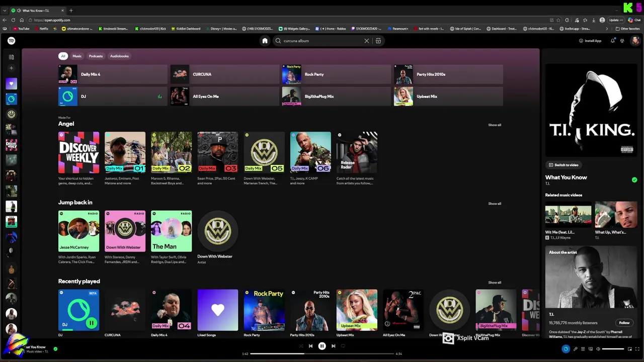Mute using the speaker volume icon
This screenshot has width=644, height=362.
click(x=598, y=349)
